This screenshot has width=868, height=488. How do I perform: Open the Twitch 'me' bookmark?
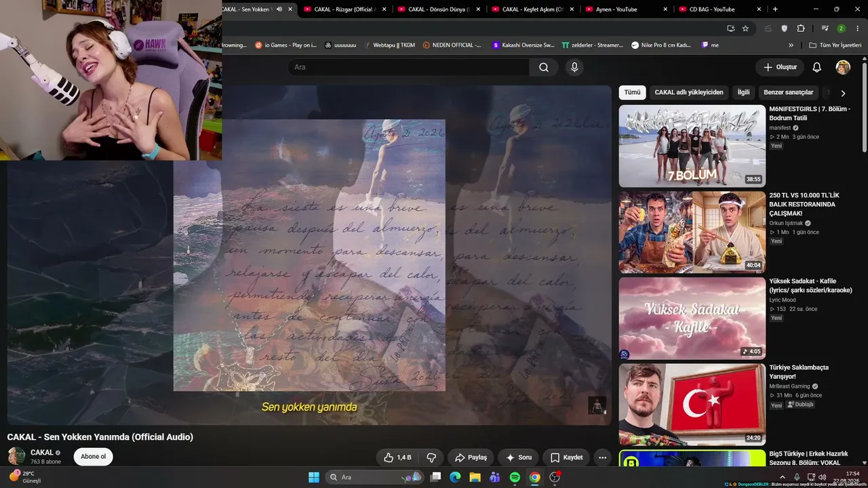coord(710,45)
